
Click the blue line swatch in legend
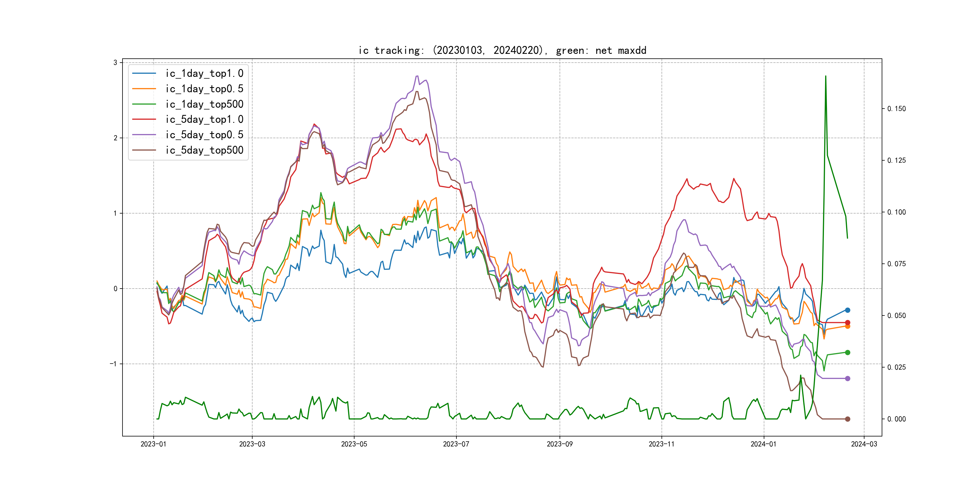tap(144, 73)
